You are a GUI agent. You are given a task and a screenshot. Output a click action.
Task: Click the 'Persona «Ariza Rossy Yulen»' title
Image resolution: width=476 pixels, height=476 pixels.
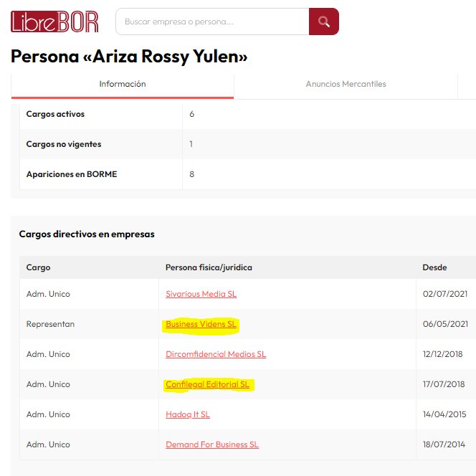tap(129, 57)
